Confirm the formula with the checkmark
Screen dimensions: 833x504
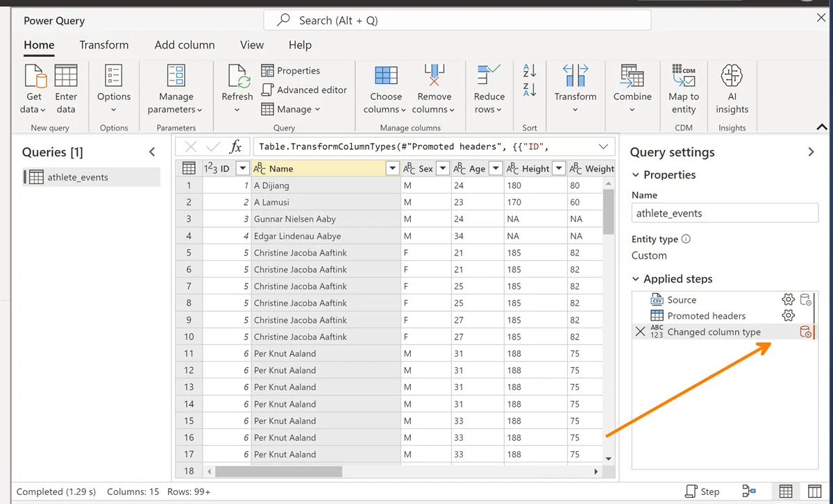214,146
